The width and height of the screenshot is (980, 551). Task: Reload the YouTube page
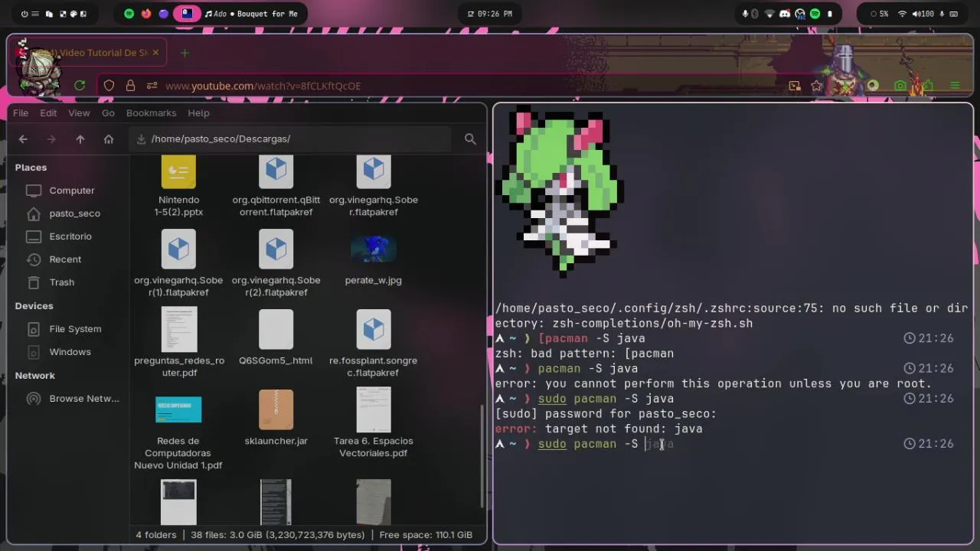[80, 86]
